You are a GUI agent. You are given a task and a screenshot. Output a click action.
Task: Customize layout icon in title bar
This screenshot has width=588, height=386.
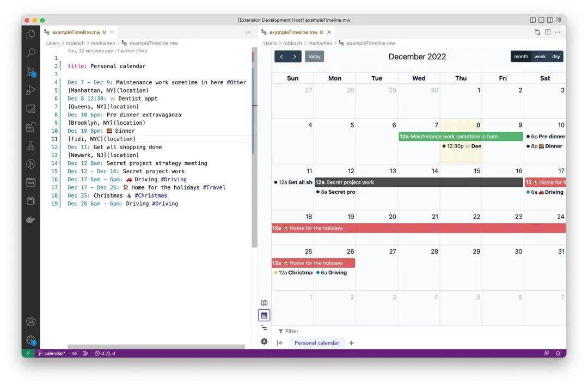coord(559,20)
